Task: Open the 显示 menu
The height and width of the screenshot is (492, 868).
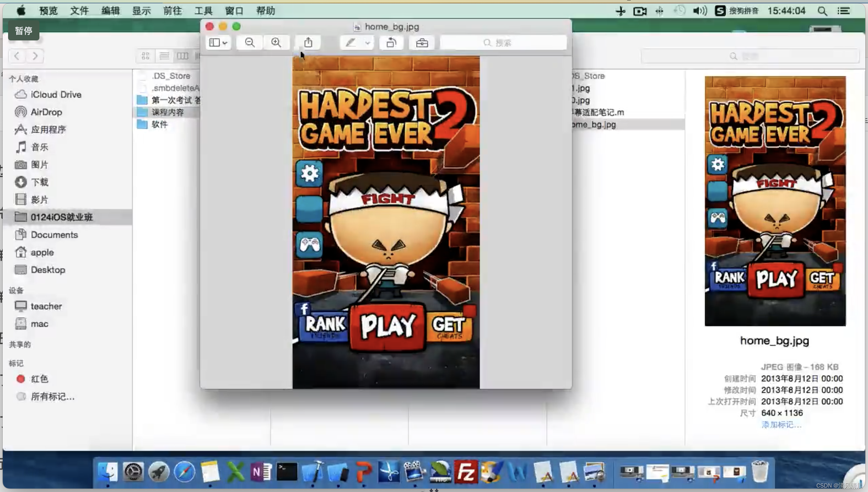Action: pos(141,11)
